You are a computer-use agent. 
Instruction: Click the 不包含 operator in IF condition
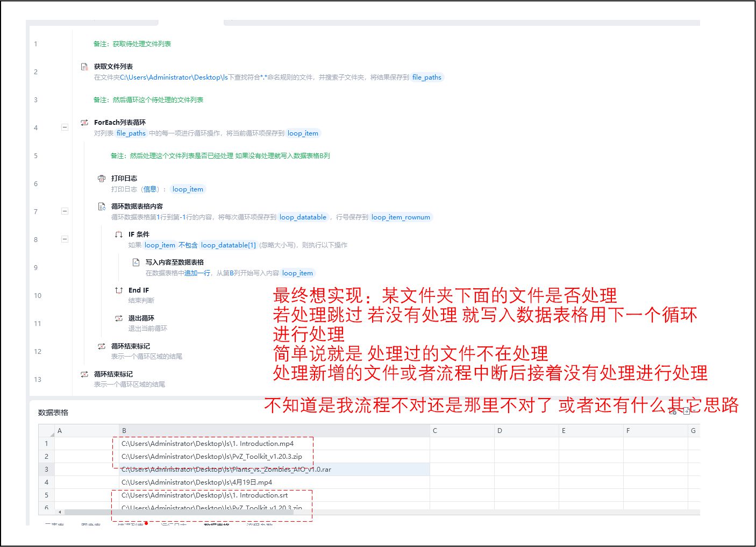point(188,245)
